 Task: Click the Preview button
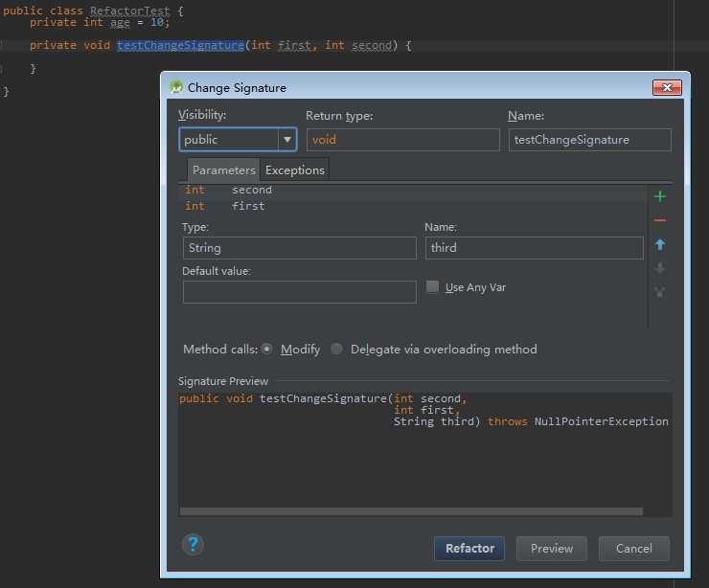click(x=552, y=548)
